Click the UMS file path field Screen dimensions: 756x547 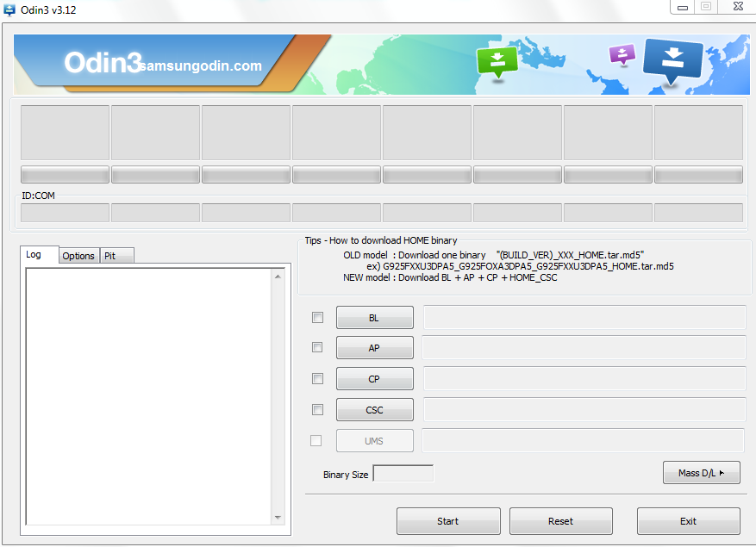click(x=584, y=440)
